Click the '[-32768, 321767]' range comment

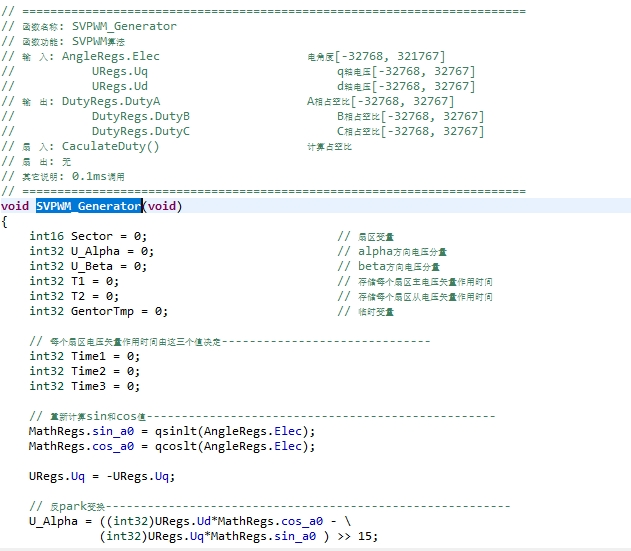click(x=390, y=56)
